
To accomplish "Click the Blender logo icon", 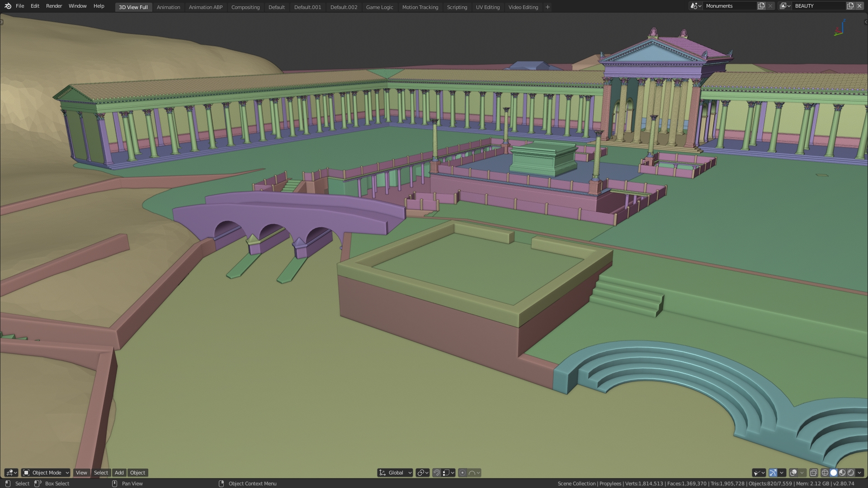I will pos(8,6).
